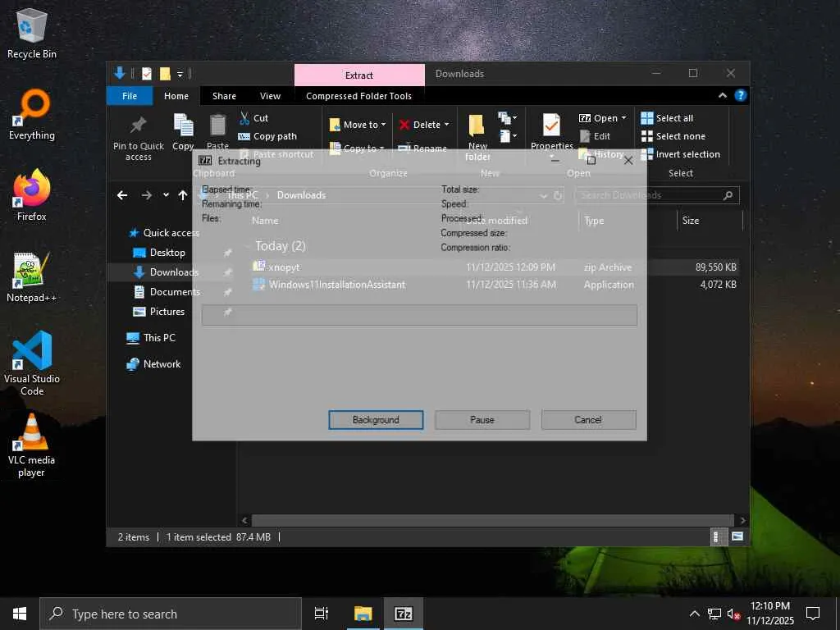The width and height of the screenshot is (840, 630).
Task: Click Invert selection in ribbon
Action: pyautogui.click(x=680, y=154)
